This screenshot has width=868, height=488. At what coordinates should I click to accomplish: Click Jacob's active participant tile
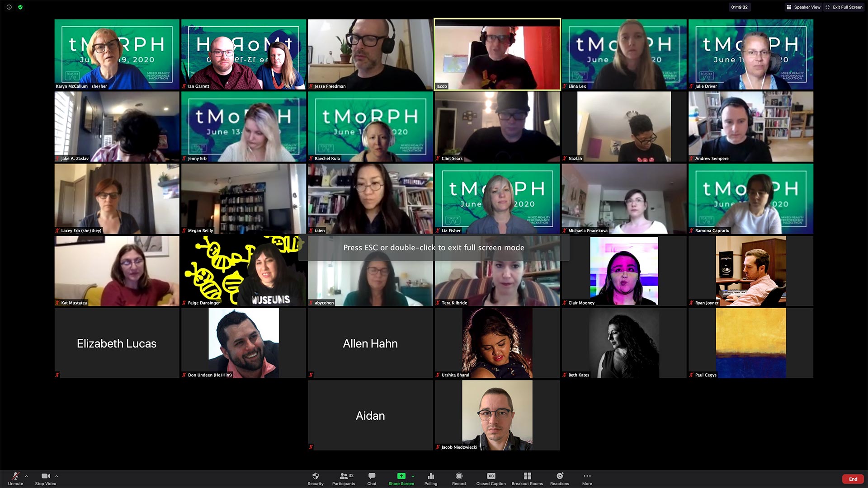[x=496, y=54]
